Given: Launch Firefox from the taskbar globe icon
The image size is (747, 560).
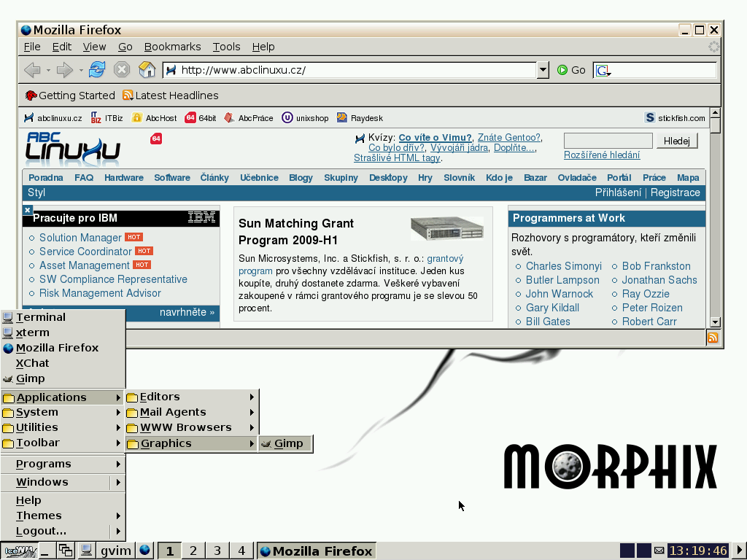Looking at the screenshot, I should coord(145,551).
